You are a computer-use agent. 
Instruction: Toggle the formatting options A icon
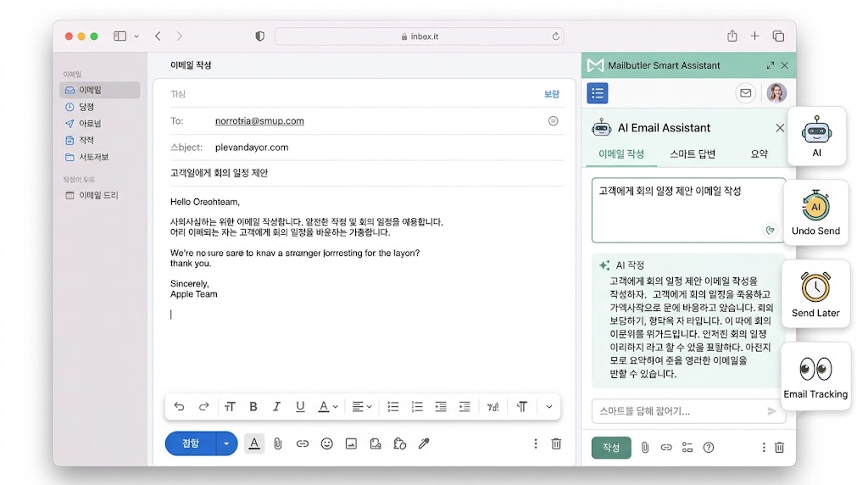pyautogui.click(x=254, y=443)
